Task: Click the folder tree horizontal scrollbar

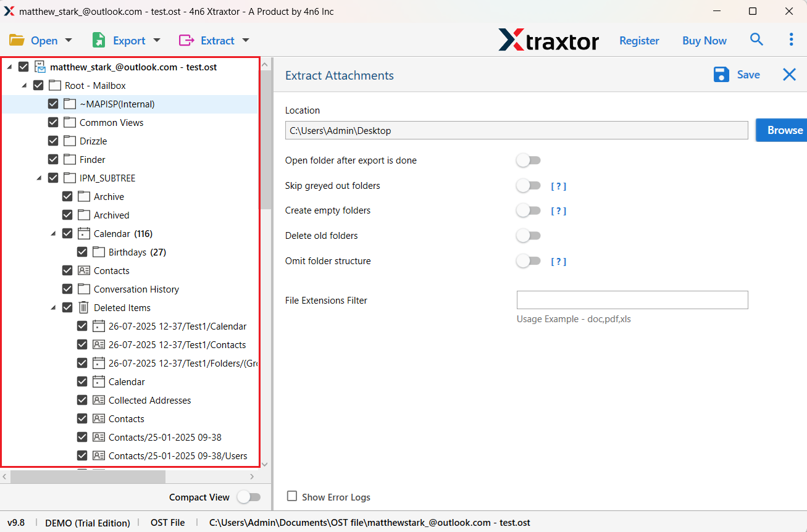Action: [88, 477]
